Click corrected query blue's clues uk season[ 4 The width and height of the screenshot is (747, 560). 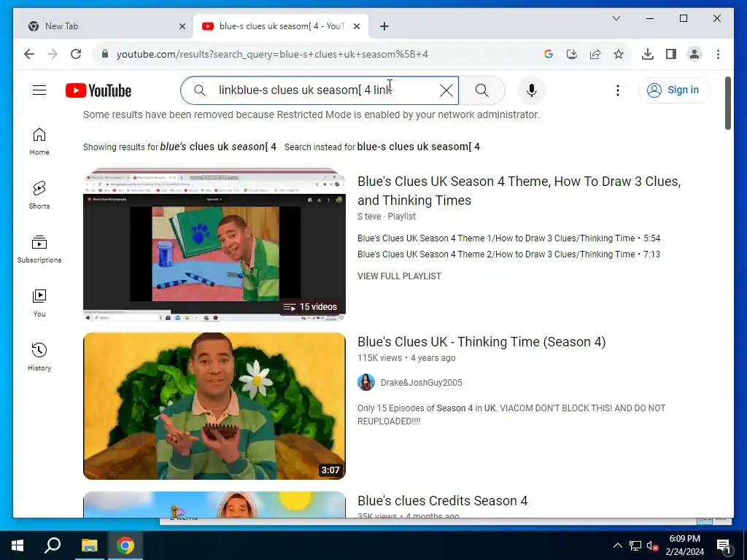(x=217, y=147)
